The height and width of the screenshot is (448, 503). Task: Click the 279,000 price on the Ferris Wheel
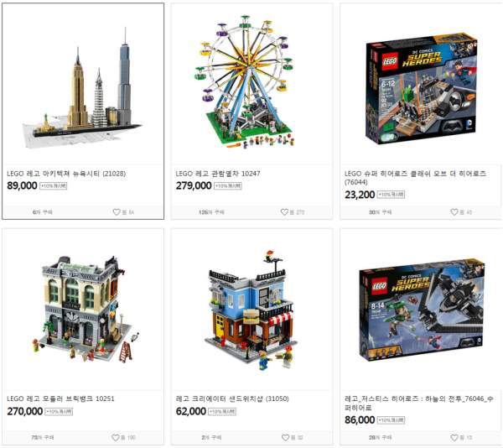point(194,185)
